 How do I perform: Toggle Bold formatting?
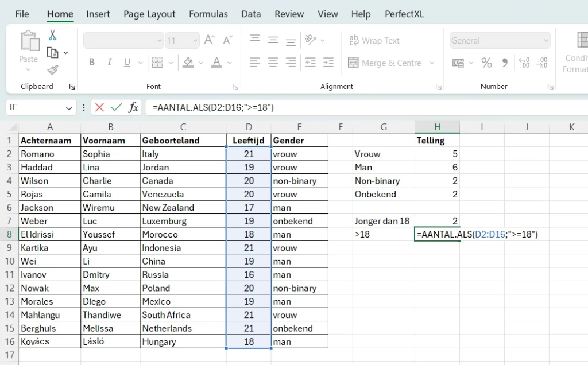coord(91,63)
